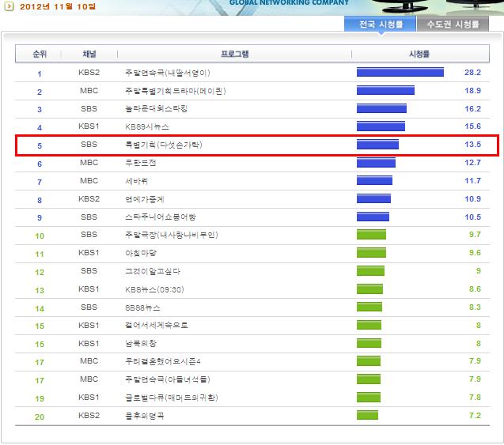The height and width of the screenshot is (445, 504).
Task: Select program SBS8뉴스
Action: point(142,308)
